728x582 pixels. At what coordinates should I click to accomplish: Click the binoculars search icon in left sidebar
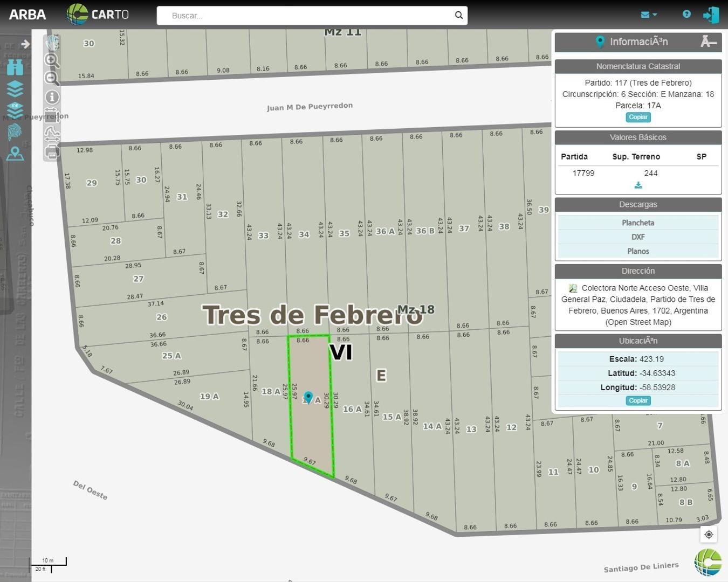click(15, 67)
